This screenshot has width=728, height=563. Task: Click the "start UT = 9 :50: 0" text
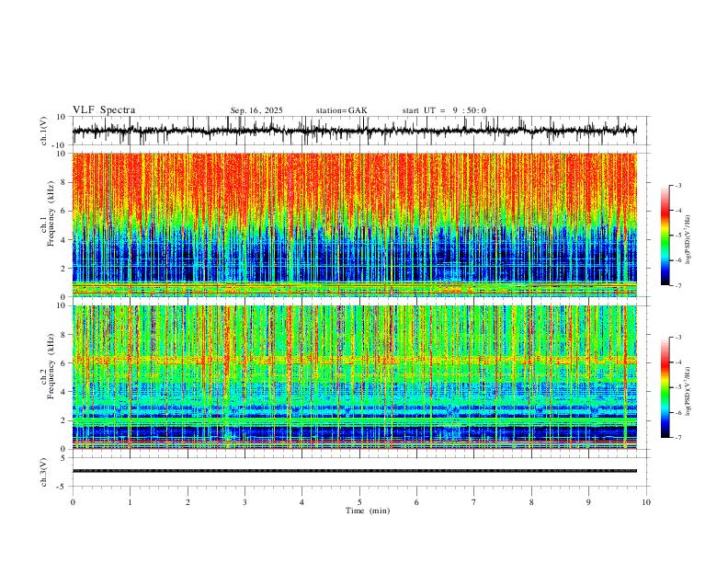pyautogui.click(x=444, y=110)
